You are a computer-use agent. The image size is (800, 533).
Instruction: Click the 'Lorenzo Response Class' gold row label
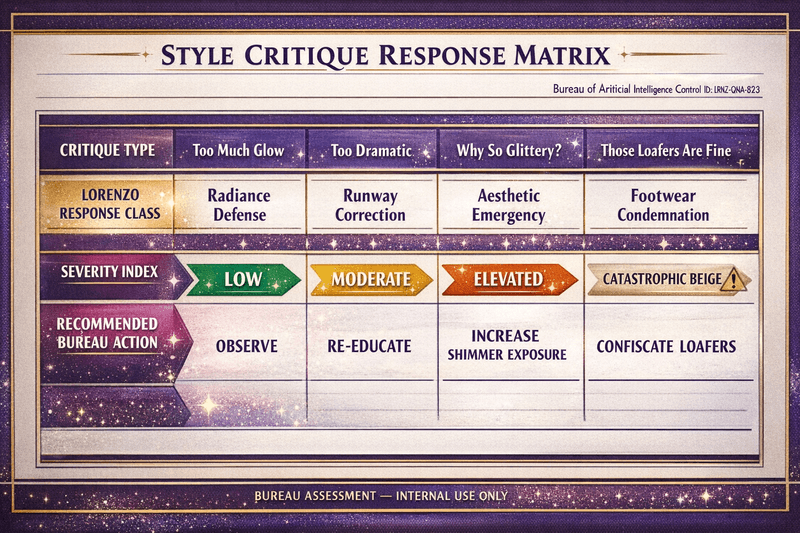pos(107,204)
